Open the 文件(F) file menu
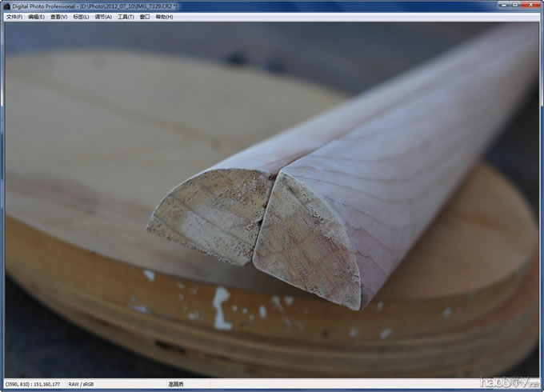 [x=14, y=16]
